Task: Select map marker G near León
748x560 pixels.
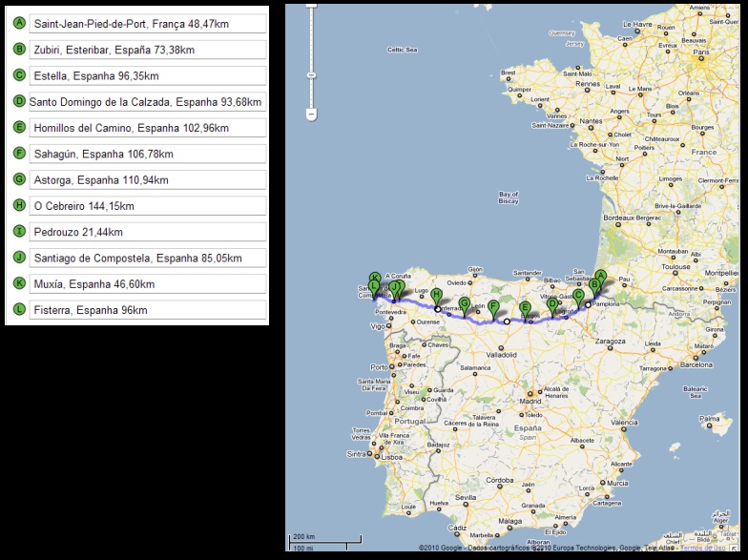Action: (x=465, y=303)
